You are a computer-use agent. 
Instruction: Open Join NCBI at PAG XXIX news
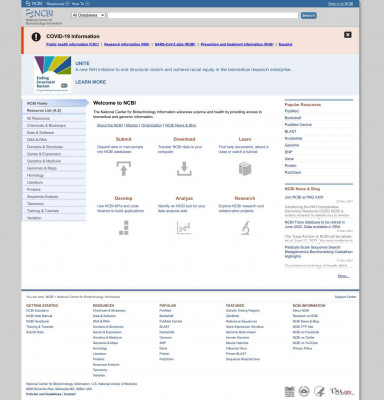coord(304,197)
